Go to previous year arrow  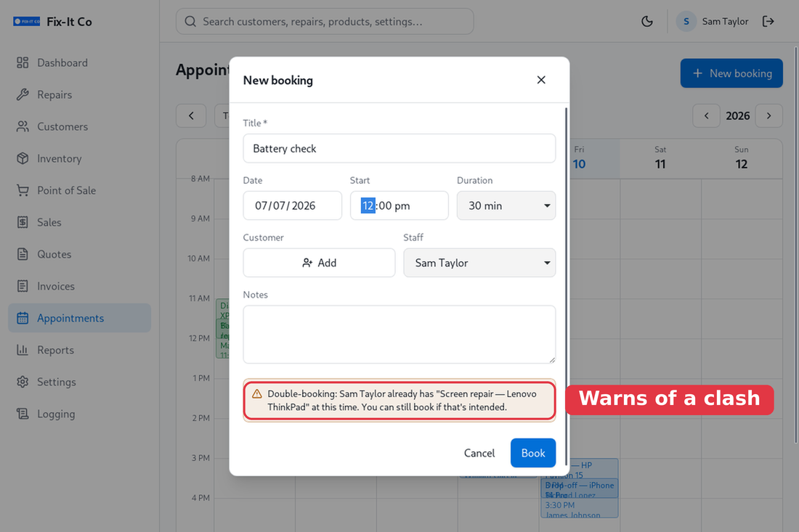[x=706, y=116]
